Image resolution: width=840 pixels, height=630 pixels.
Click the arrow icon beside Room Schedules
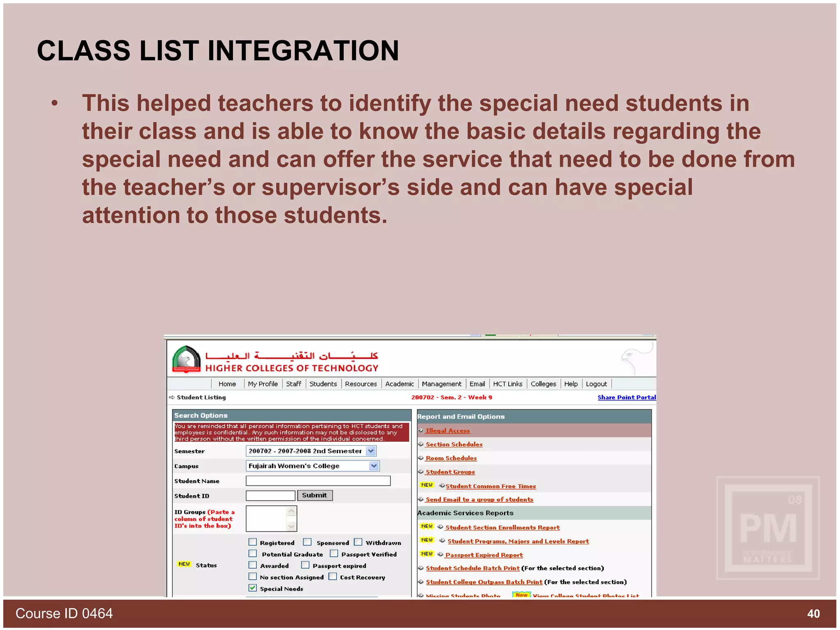coord(421,458)
